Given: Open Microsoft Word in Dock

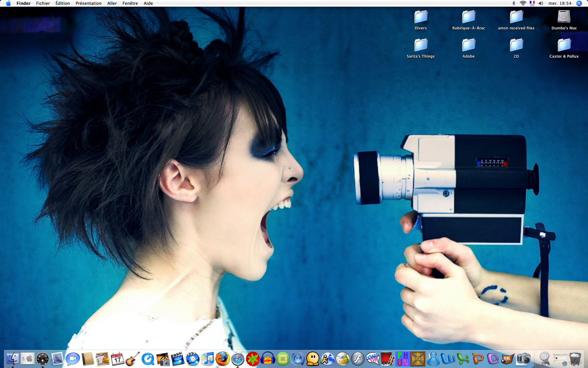Looking at the screenshot, I should [x=448, y=359].
